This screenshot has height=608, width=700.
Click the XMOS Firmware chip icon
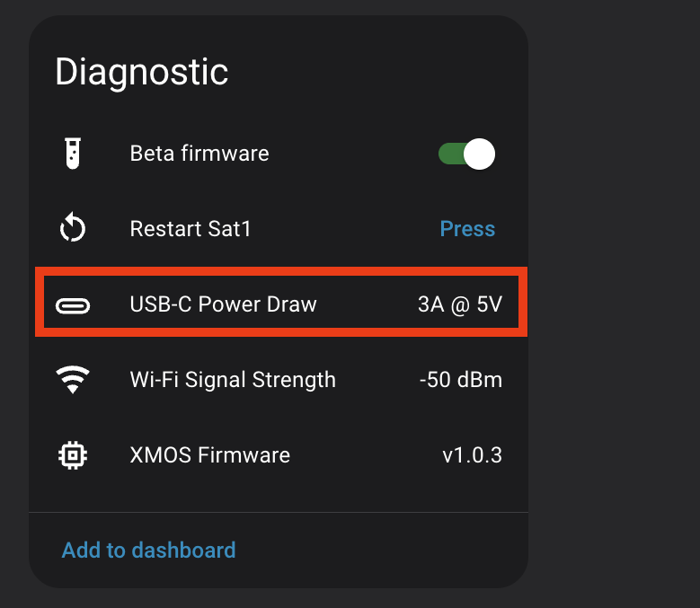click(x=72, y=455)
